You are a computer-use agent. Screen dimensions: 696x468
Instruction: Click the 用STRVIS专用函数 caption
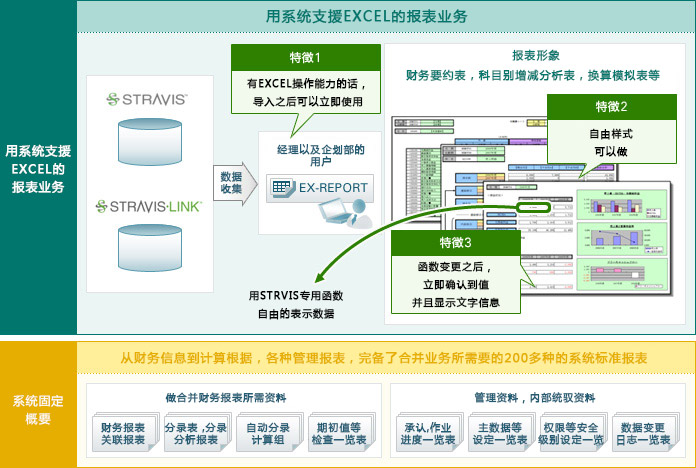[296, 296]
